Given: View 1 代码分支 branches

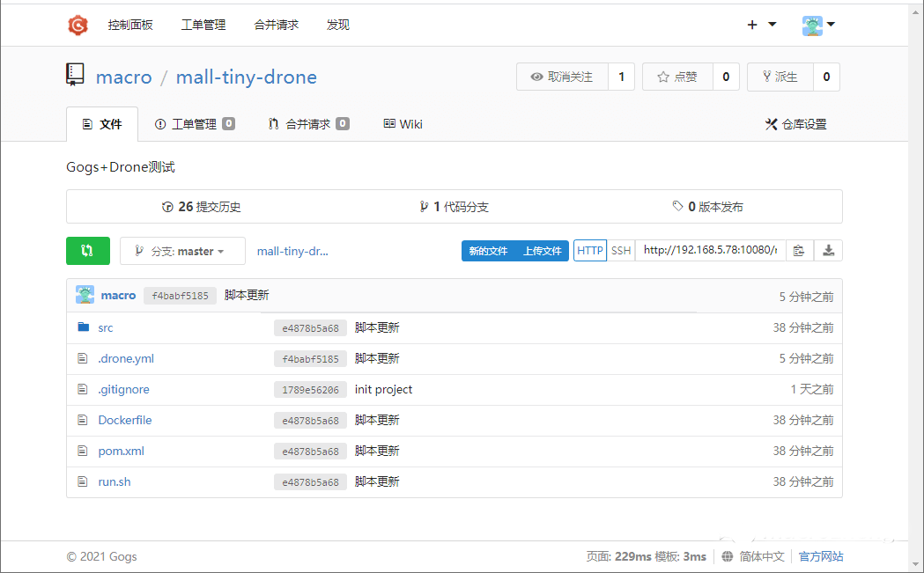Looking at the screenshot, I should pyautogui.click(x=454, y=207).
